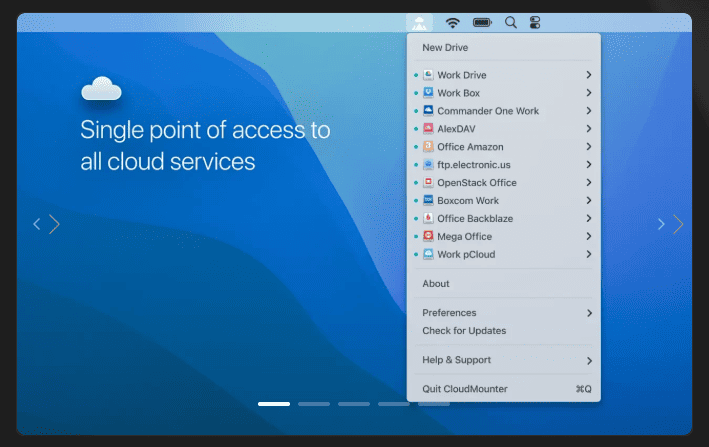The height and width of the screenshot is (447, 709).
Task: Select the AlexDAV label
Action: coord(456,129)
